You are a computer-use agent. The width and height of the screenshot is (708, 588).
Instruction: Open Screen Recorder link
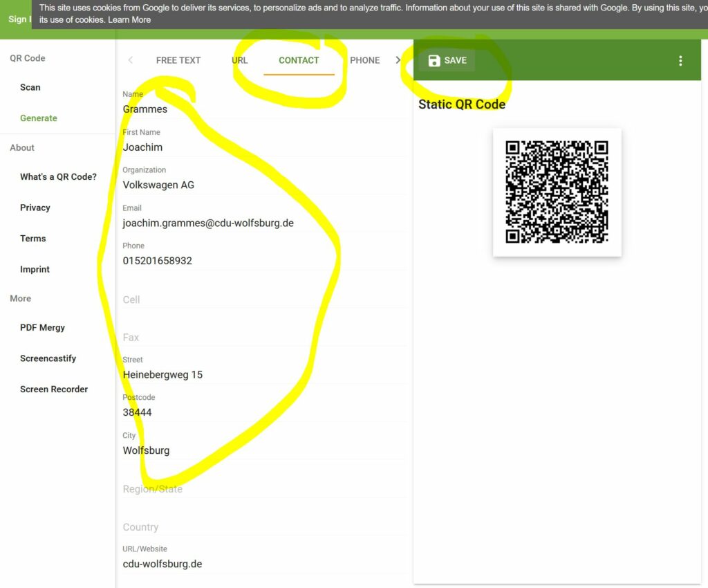pyautogui.click(x=54, y=389)
